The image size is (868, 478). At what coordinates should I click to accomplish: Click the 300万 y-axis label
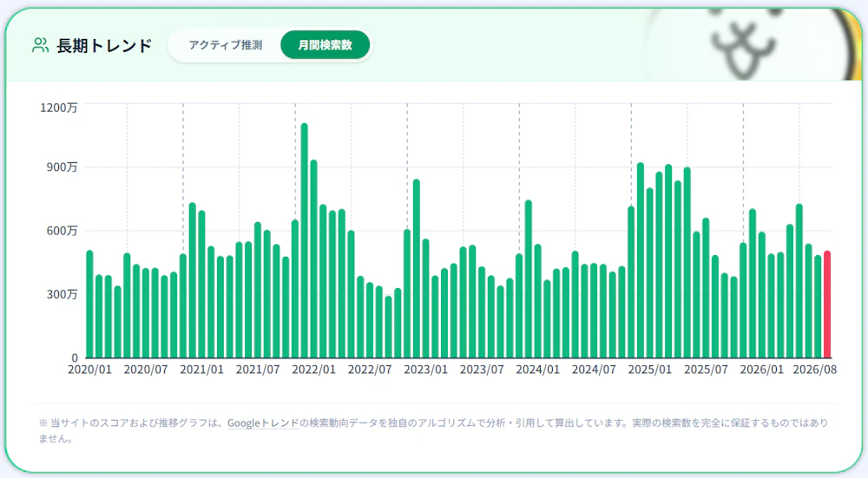pyautogui.click(x=62, y=294)
